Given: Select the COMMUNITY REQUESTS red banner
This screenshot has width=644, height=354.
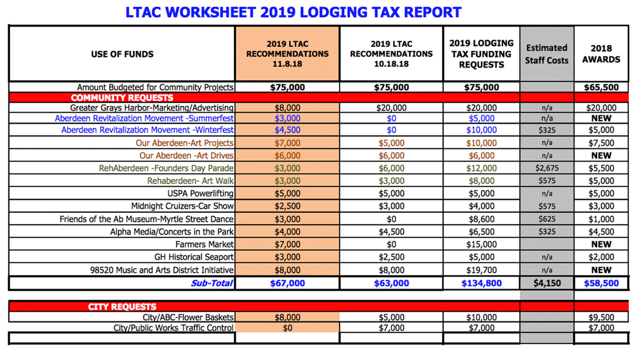Looking at the screenshot, I should 122,97.
